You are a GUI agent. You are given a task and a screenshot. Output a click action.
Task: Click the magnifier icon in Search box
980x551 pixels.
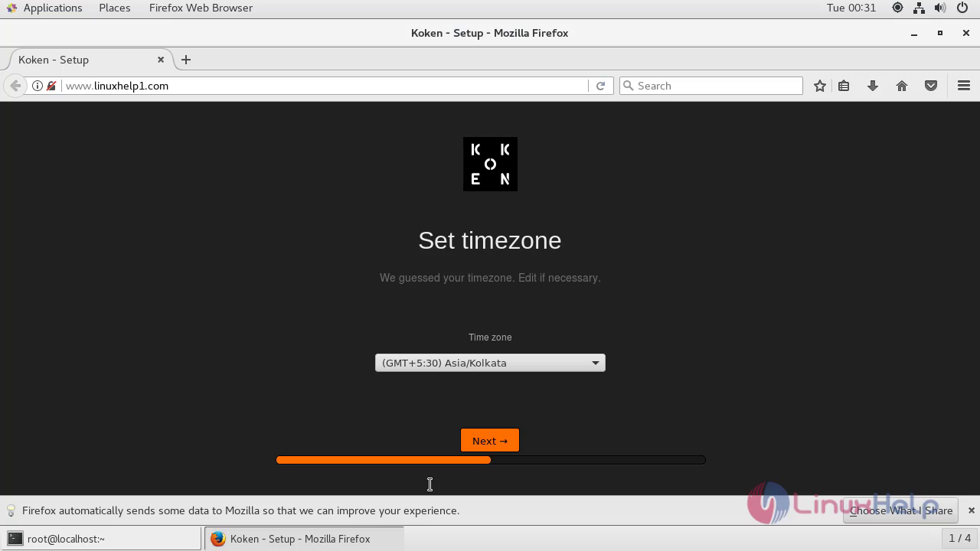[629, 86]
